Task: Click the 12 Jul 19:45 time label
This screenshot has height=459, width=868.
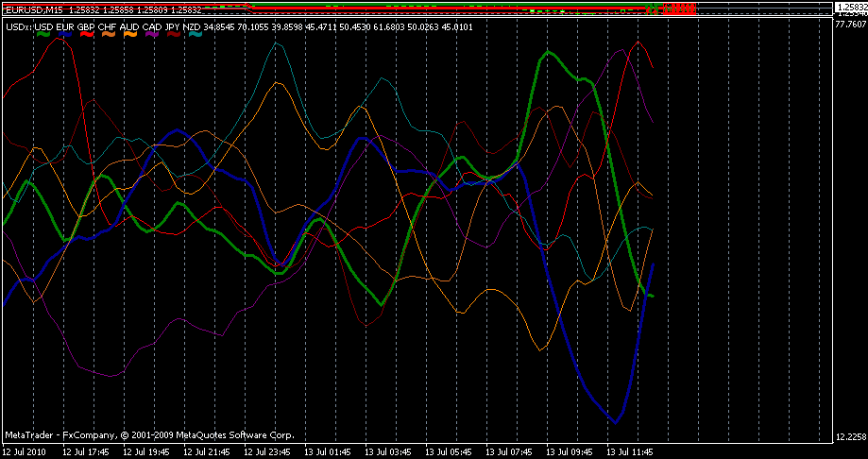Action: point(146,451)
